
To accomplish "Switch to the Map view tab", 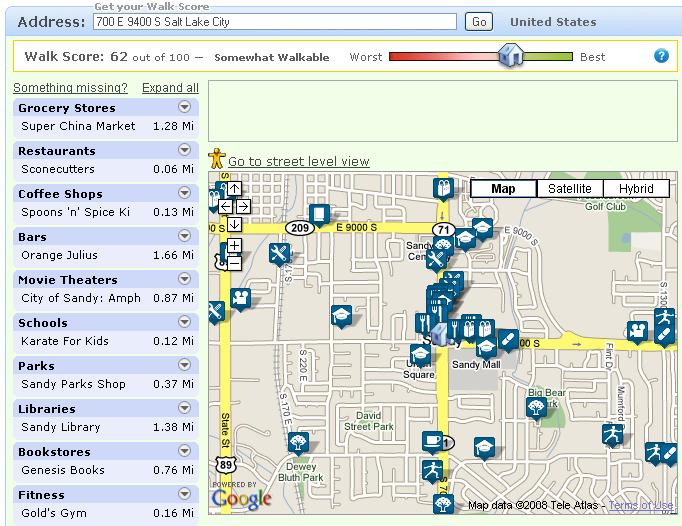I will [504, 189].
